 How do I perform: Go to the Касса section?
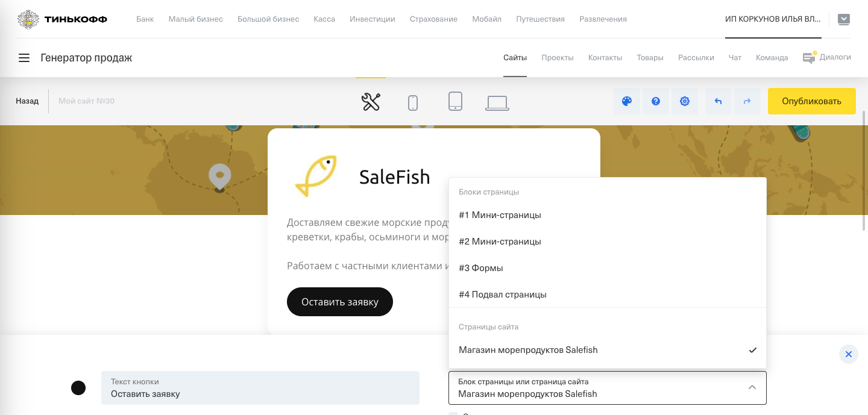[324, 19]
